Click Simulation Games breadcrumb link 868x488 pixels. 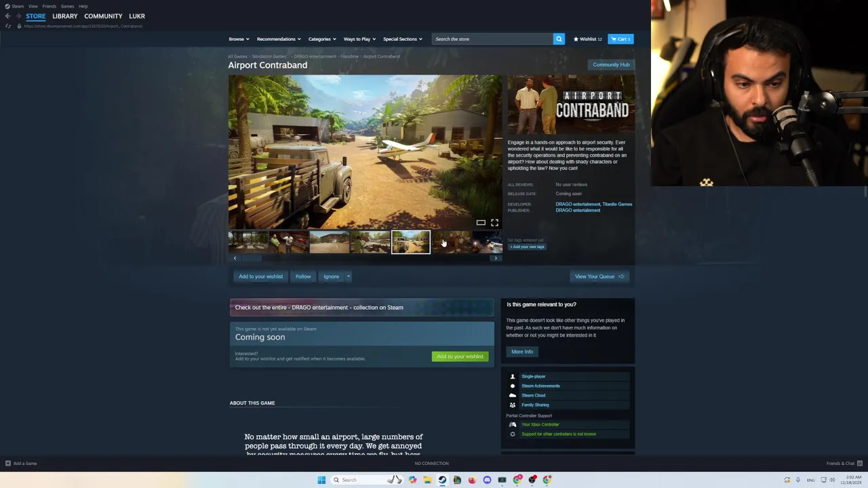(x=269, y=56)
